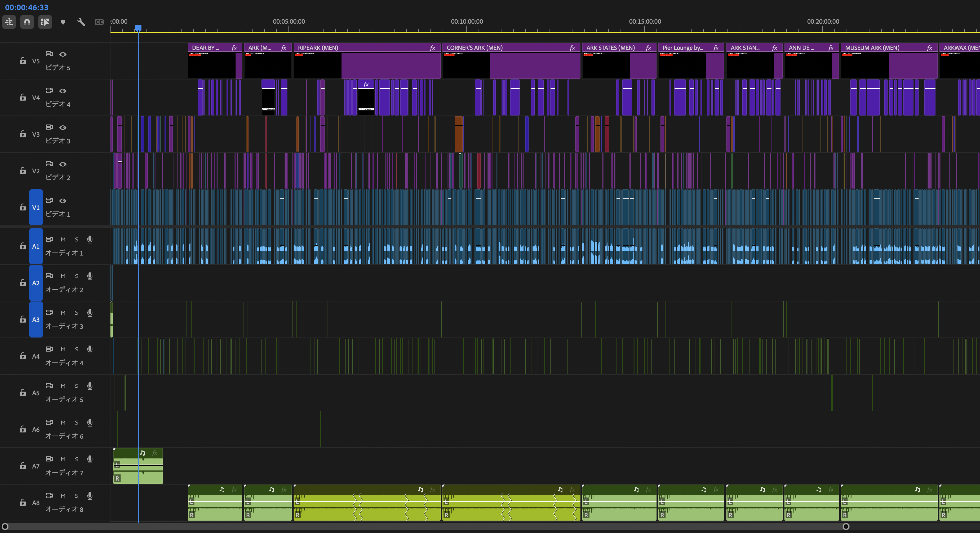
Task: Toggle the closed captions CC icon
Action: coord(99,22)
